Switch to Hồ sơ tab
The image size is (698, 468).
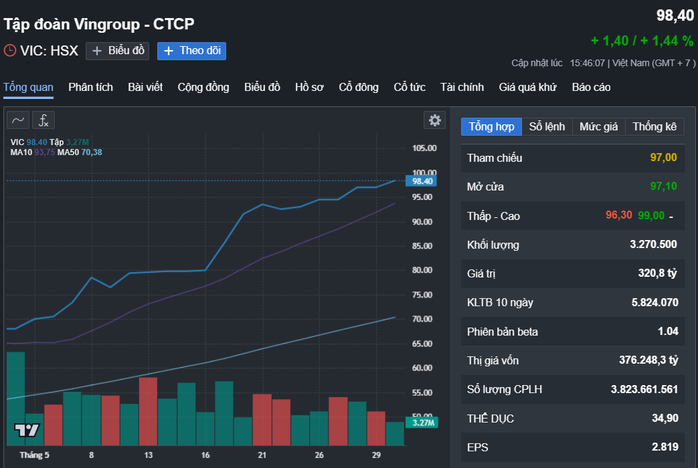[x=309, y=87]
